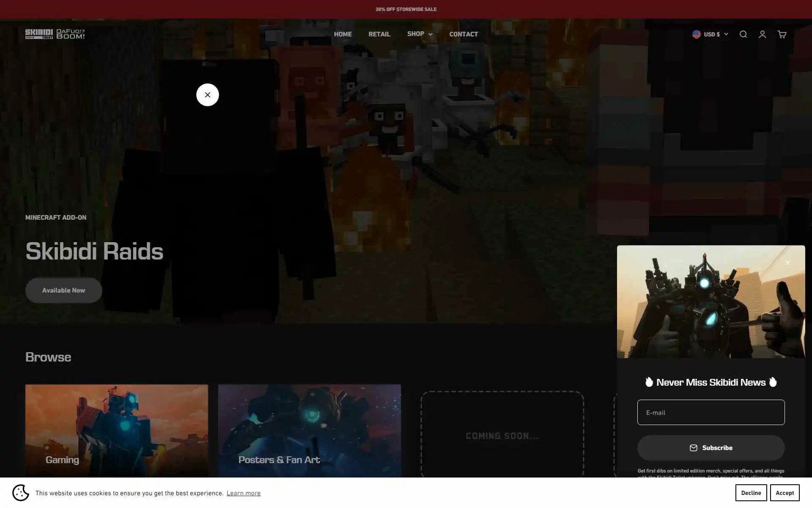Expand the SHOP menu dropdown
The image size is (812, 508).
(420, 34)
